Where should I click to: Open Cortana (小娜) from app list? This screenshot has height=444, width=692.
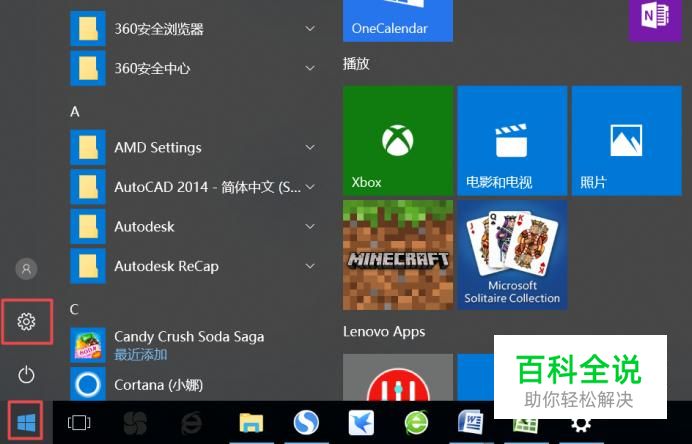158,384
